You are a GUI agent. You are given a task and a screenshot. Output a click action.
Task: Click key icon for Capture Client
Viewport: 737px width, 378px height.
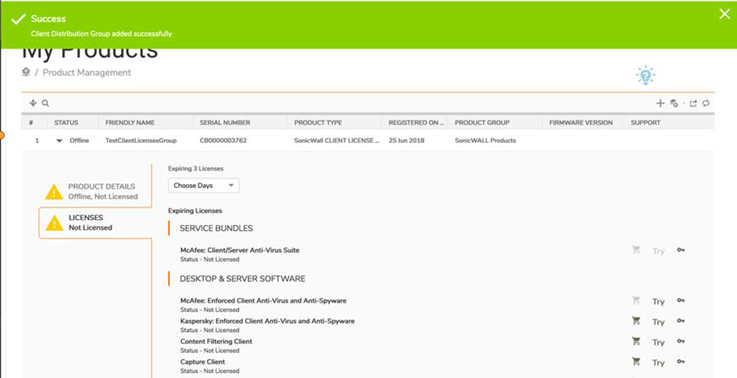tap(681, 361)
